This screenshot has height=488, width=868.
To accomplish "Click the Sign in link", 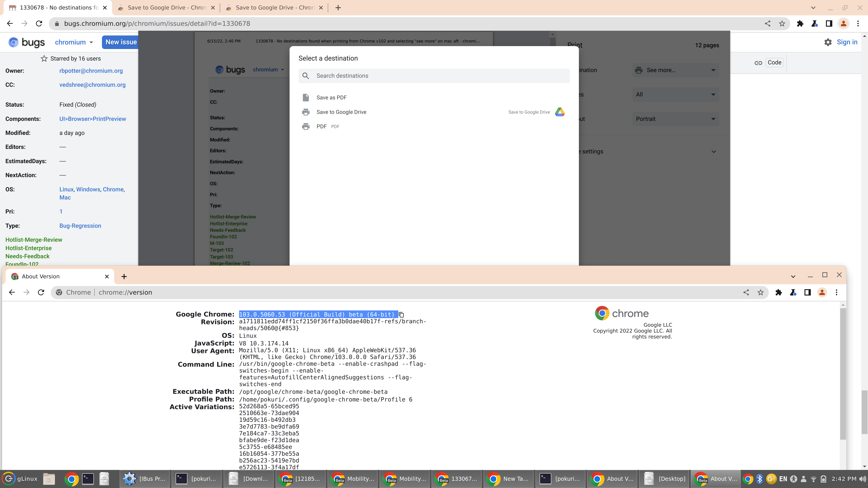I will pyautogui.click(x=847, y=42).
